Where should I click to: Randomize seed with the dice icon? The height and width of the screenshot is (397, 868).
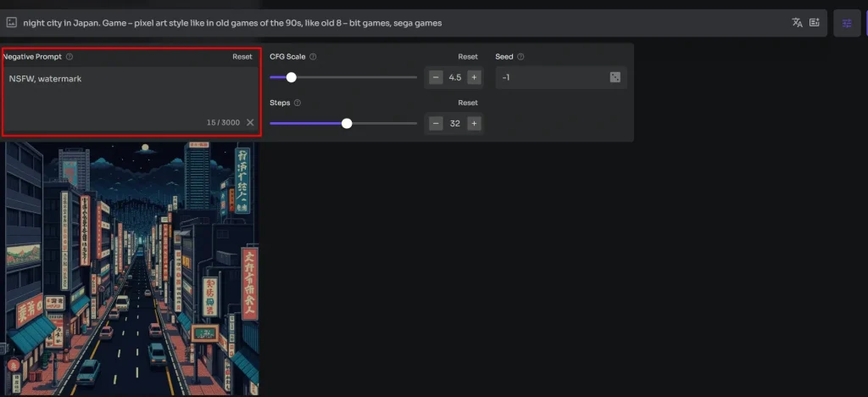(x=615, y=77)
